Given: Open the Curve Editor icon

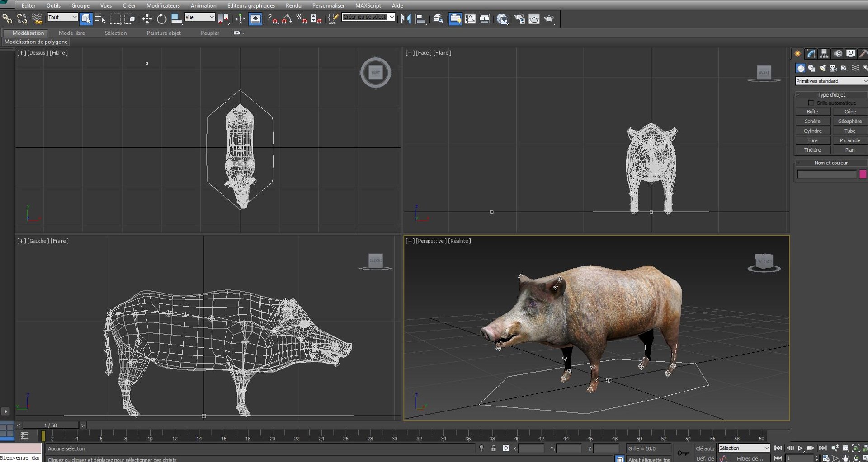Looking at the screenshot, I should coord(470,19).
